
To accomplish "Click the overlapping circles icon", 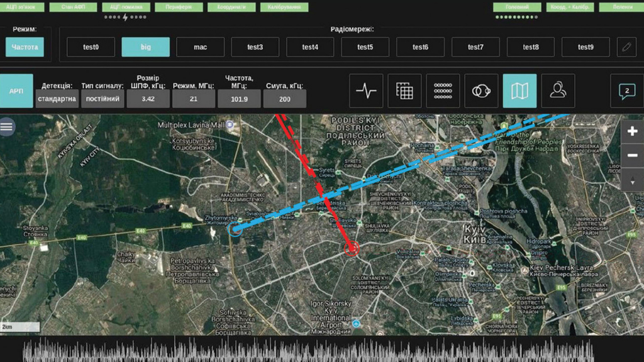I will point(481,91).
